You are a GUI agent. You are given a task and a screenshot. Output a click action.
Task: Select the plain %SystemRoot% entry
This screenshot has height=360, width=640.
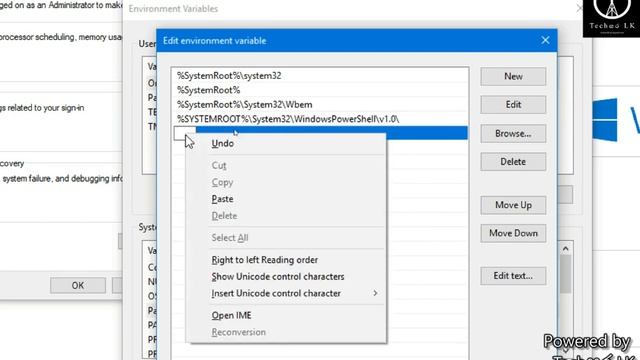point(320,90)
